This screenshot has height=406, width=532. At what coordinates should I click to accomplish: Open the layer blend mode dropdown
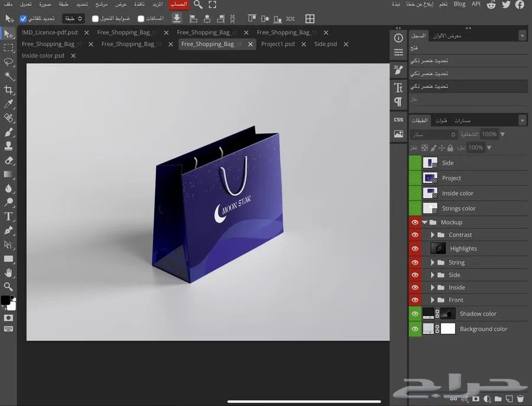point(433,134)
